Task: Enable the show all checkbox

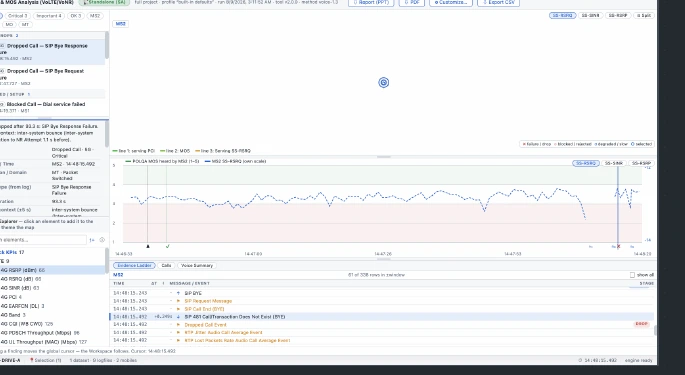Action: click(x=632, y=275)
